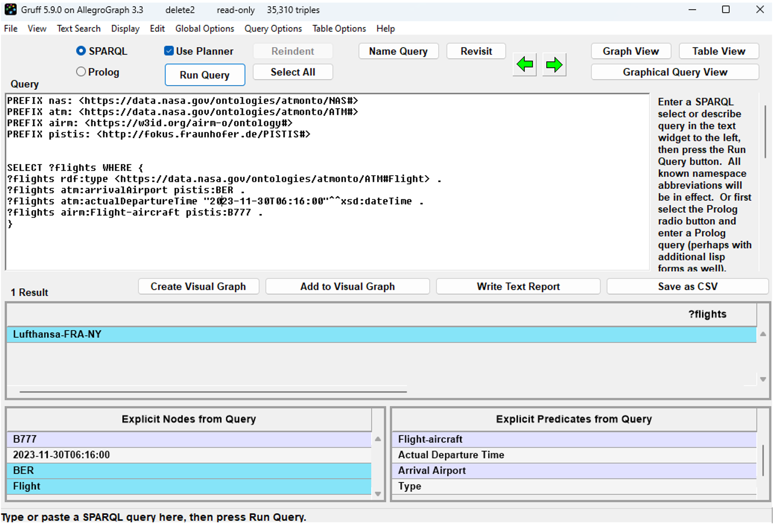
Task: Click results table scroll down arrow
Action: click(762, 379)
